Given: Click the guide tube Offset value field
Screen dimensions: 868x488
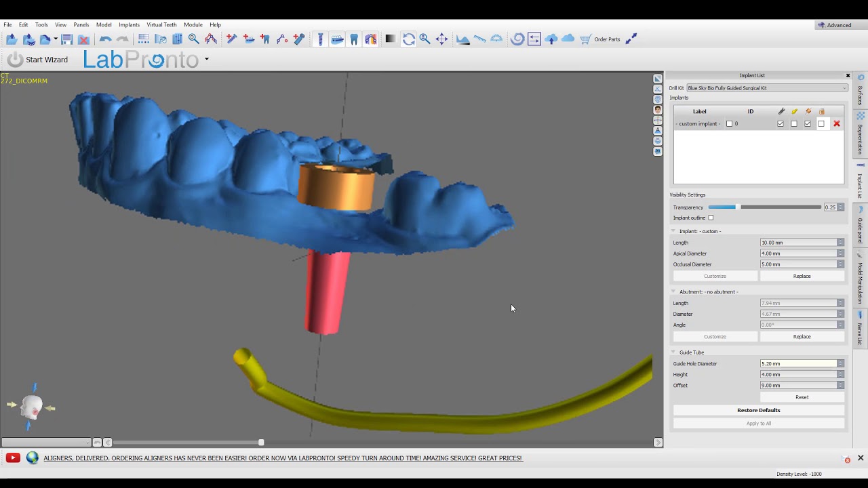Looking at the screenshot, I should point(799,386).
